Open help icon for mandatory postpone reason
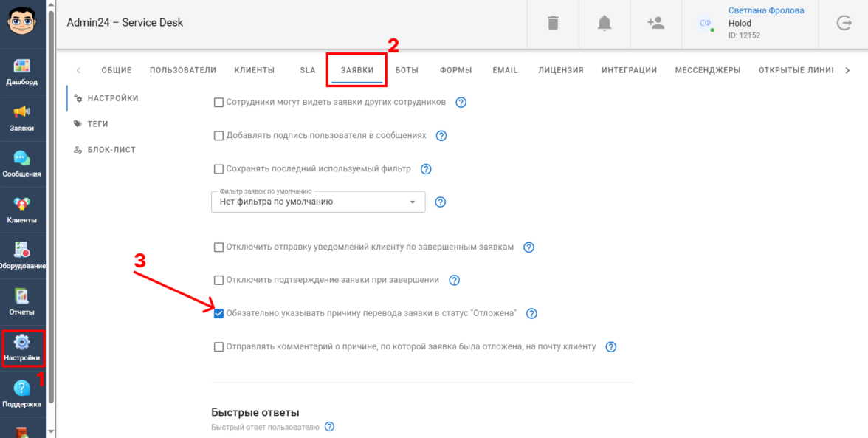Viewport: 868px width, 438px height. pyautogui.click(x=531, y=314)
